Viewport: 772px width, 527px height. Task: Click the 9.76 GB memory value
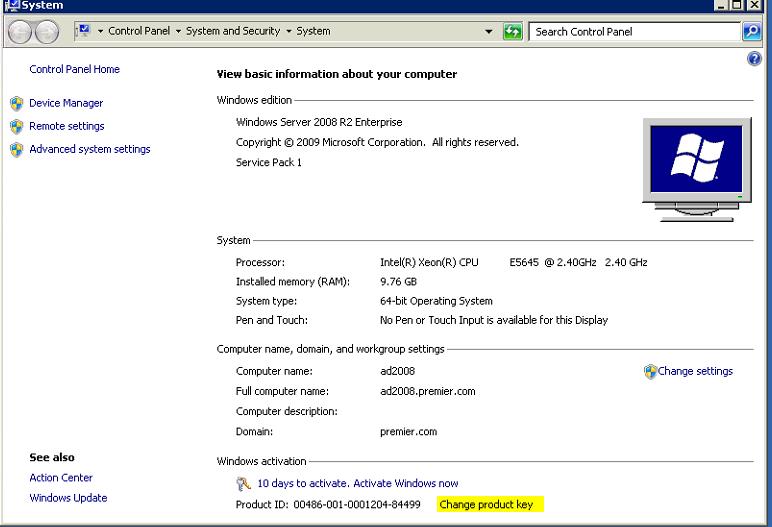click(x=398, y=282)
